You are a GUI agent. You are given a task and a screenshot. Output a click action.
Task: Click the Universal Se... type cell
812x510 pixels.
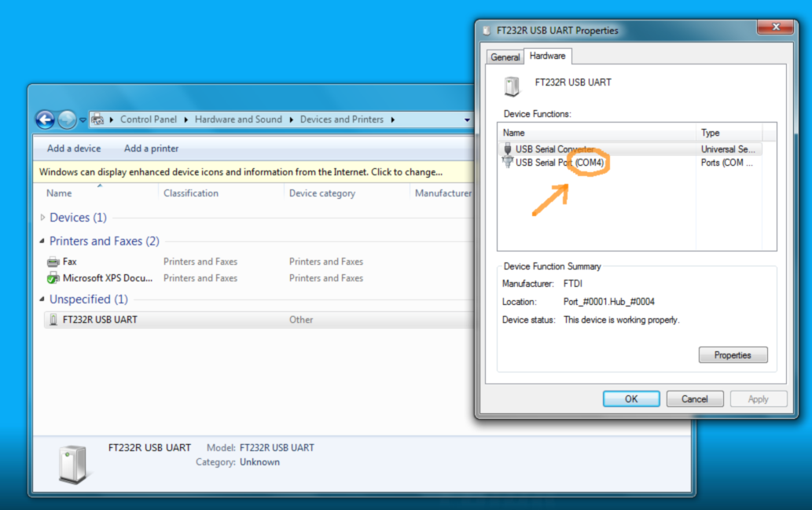728,149
